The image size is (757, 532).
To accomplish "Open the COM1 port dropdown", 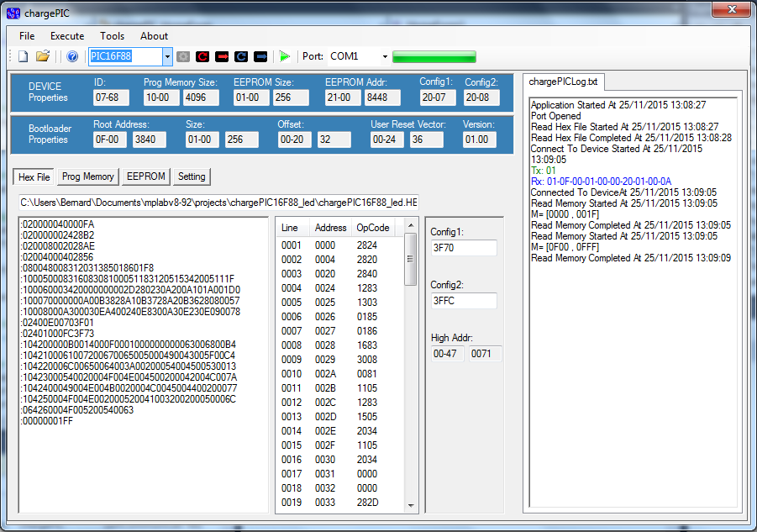I will click(385, 56).
